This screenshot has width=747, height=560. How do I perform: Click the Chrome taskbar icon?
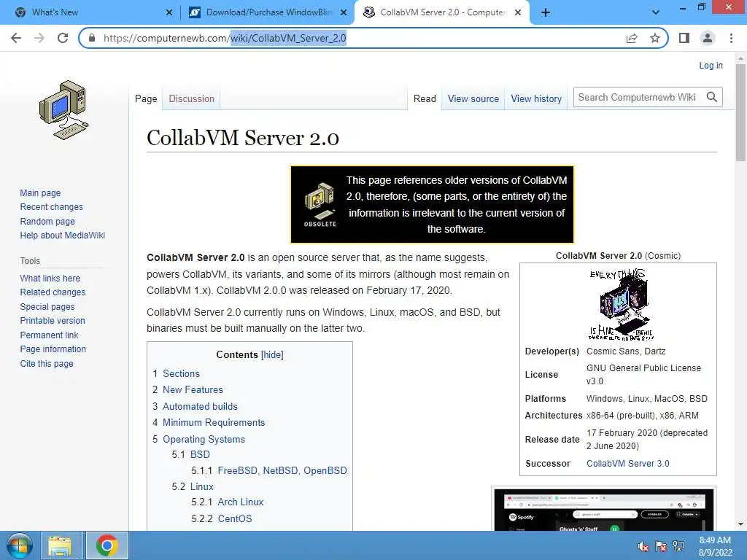(107, 545)
